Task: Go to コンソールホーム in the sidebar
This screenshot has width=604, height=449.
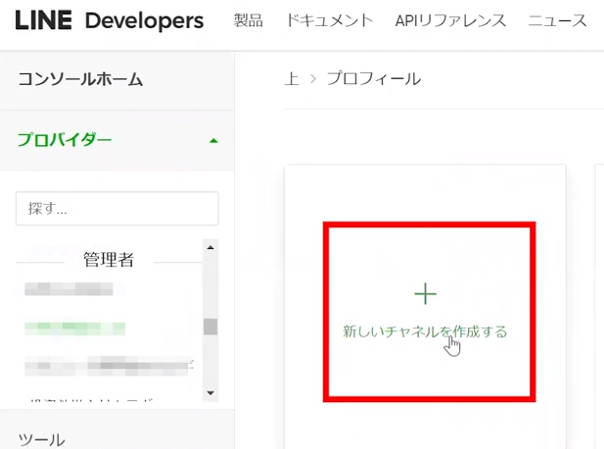Action: click(80, 79)
